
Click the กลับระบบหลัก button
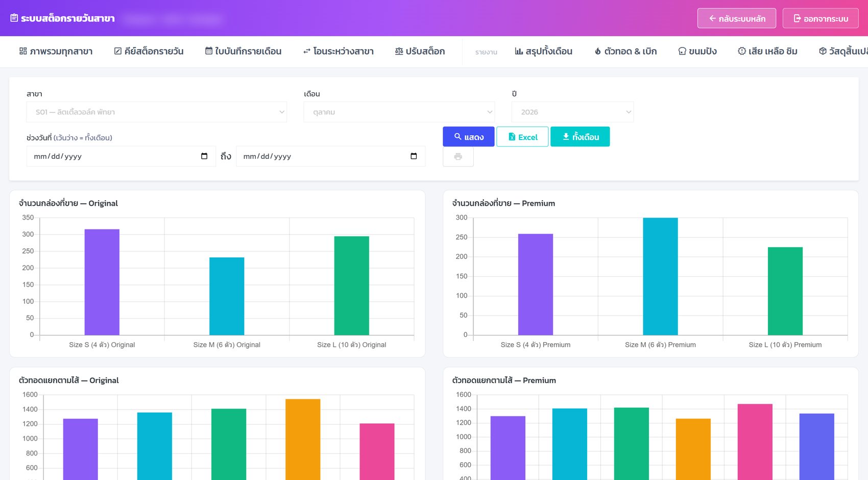click(x=737, y=18)
